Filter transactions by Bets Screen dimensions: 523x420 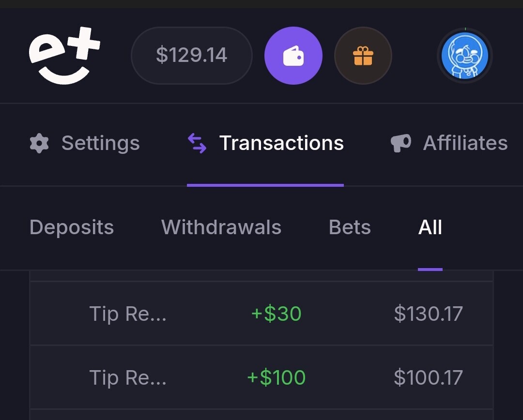(x=350, y=227)
